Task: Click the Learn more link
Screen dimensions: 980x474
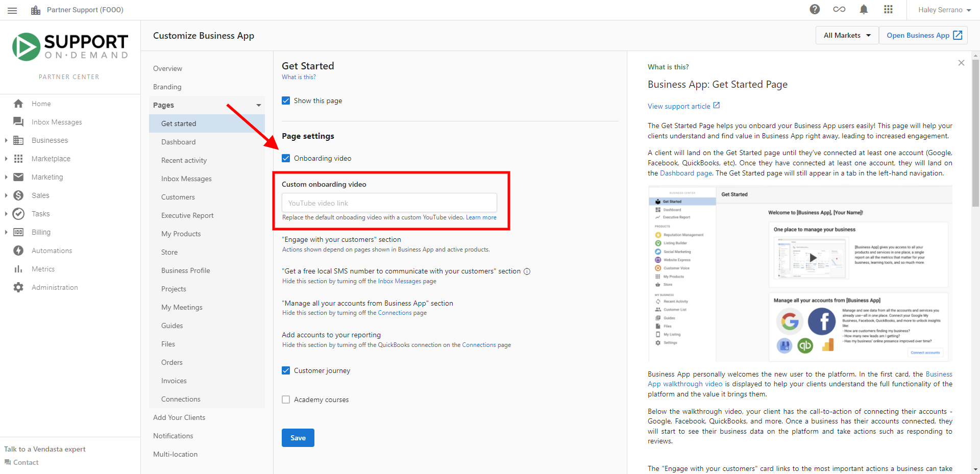Action: click(x=481, y=217)
